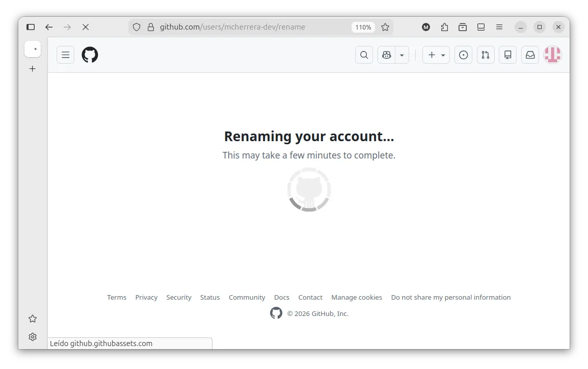Image resolution: width=588 pixels, height=369 pixels.
Task: Open the Privacy footer link
Action: [x=146, y=297]
